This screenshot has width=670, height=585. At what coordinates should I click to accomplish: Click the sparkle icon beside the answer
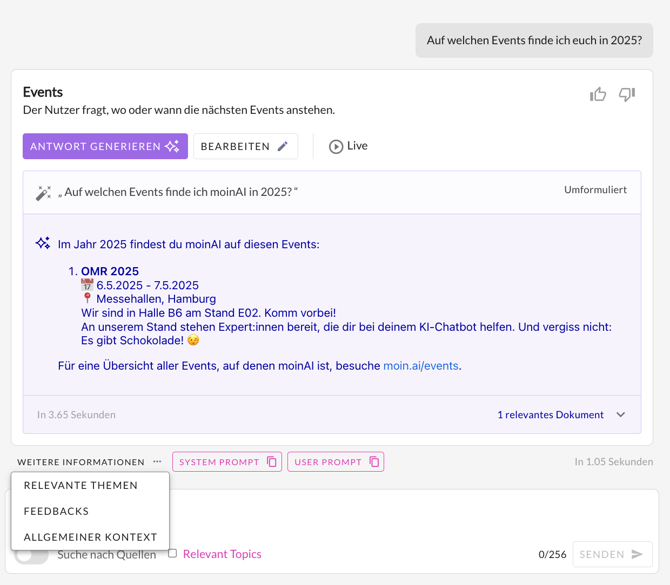(43, 243)
